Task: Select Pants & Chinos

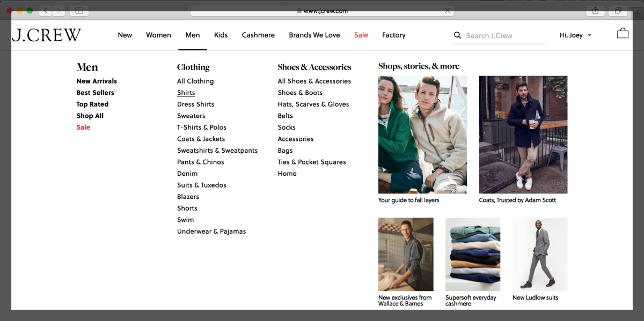Action: click(201, 162)
